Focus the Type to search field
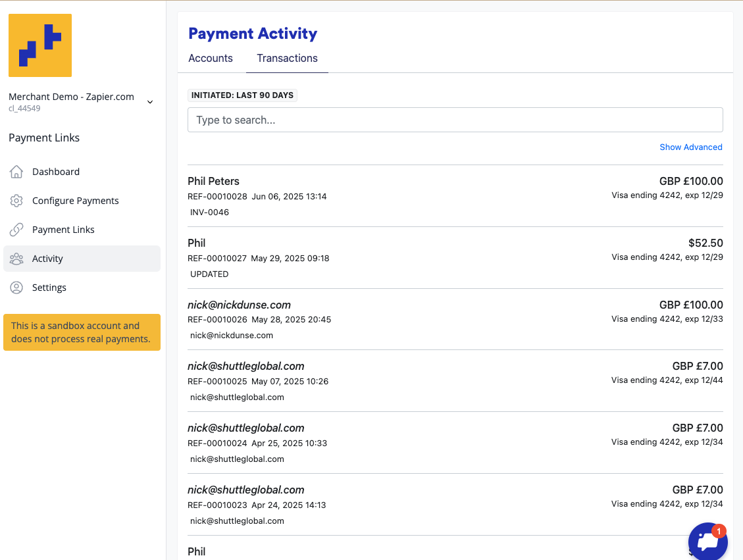The height and width of the screenshot is (560, 743). click(x=455, y=120)
